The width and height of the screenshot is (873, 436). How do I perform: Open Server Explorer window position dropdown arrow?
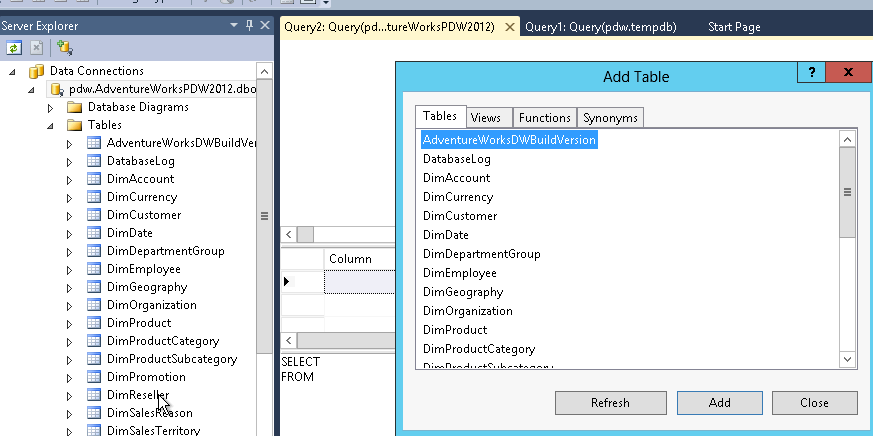234,26
